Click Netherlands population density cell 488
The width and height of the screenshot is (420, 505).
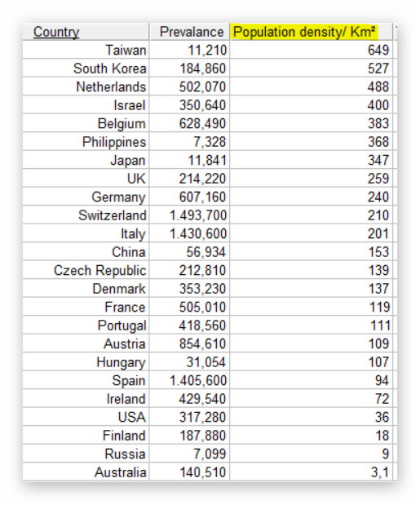coord(312,86)
